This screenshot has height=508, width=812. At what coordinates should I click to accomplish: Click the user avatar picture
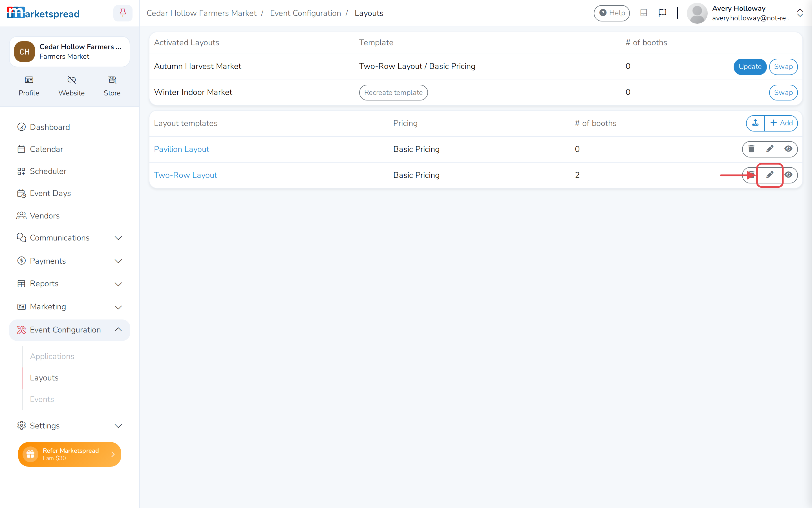point(697,13)
